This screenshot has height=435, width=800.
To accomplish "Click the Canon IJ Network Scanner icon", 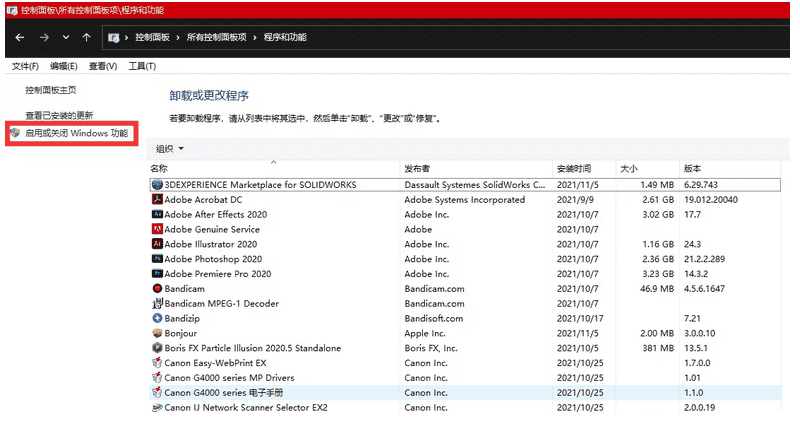I will [x=157, y=407].
